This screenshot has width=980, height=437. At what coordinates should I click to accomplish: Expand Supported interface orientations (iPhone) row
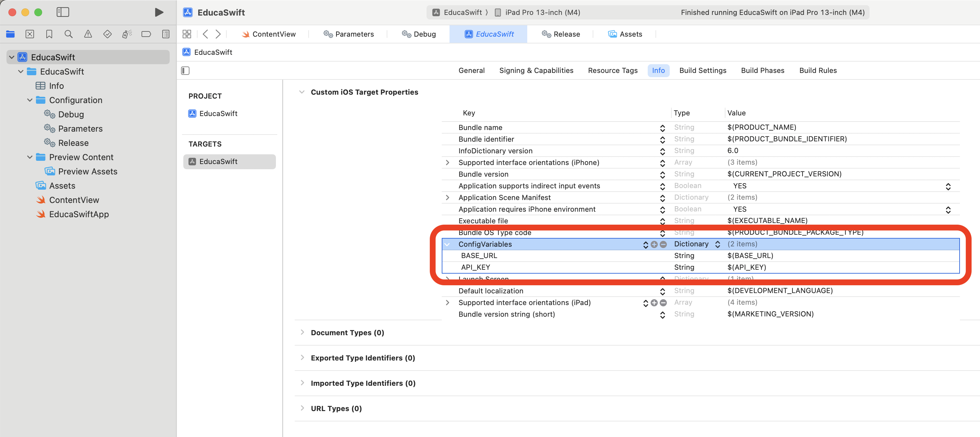click(x=447, y=162)
